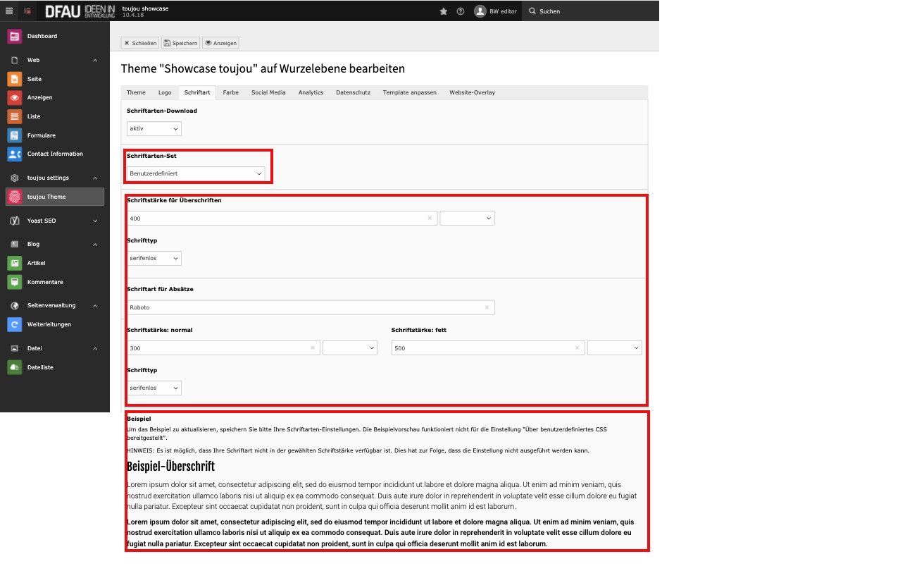
Task: Click the Dateiliste module icon
Action: point(14,367)
